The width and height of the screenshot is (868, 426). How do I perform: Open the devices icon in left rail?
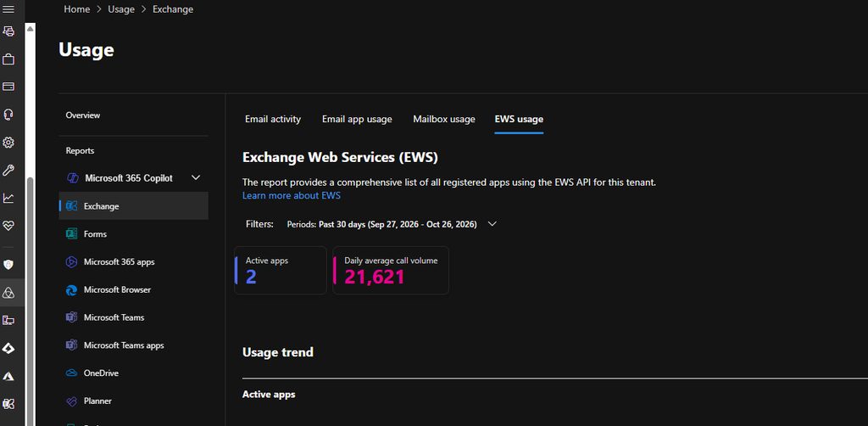click(x=8, y=31)
